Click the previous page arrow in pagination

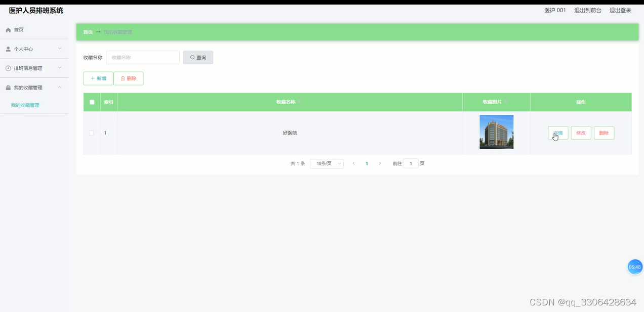click(x=353, y=163)
